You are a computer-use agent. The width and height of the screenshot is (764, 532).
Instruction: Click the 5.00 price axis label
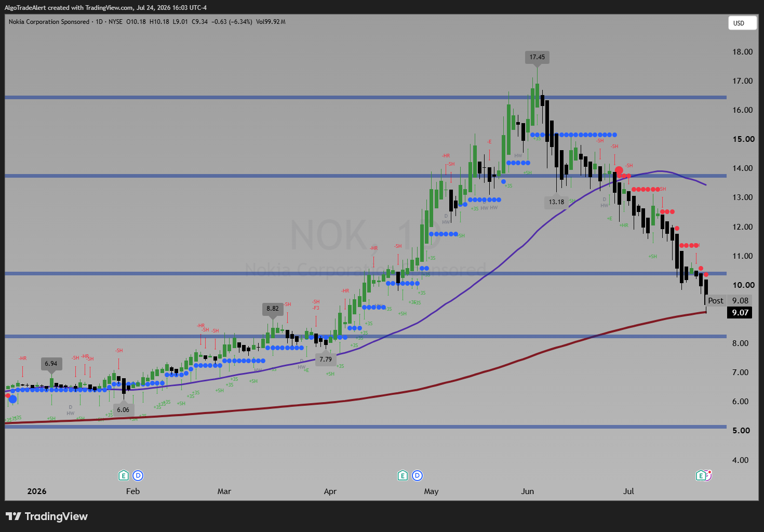[x=741, y=430]
